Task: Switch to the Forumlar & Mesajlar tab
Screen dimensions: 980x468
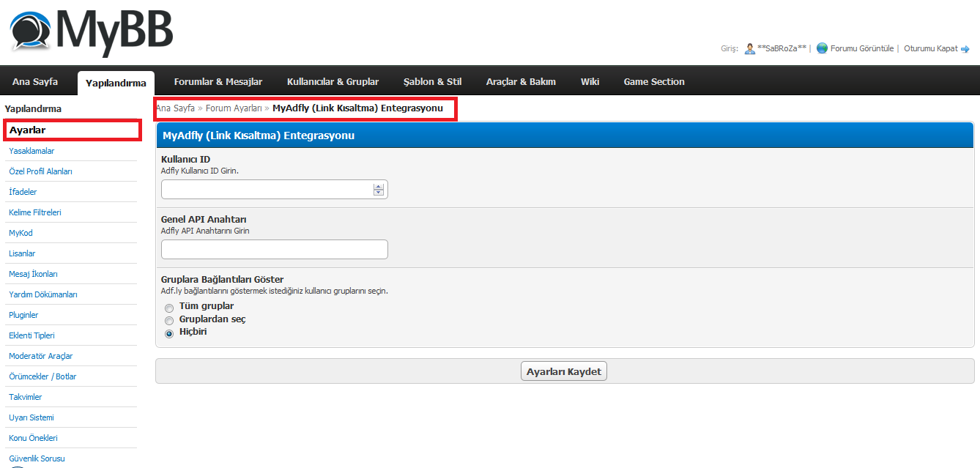Action: coord(218,81)
